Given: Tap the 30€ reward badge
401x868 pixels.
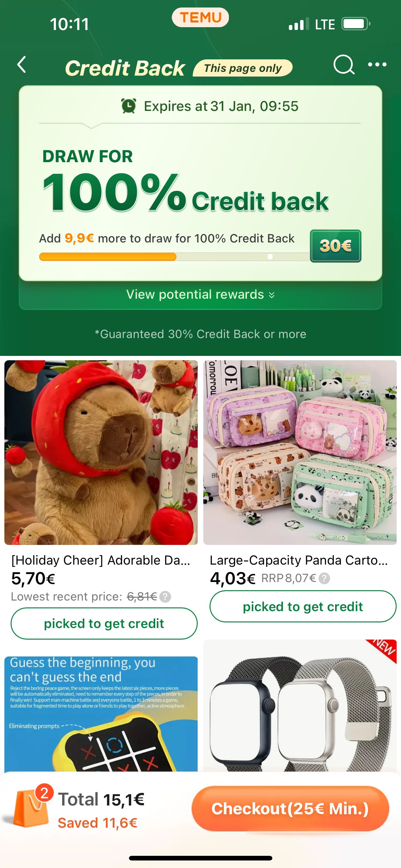Looking at the screenshot, I should [x=335, y=246].
